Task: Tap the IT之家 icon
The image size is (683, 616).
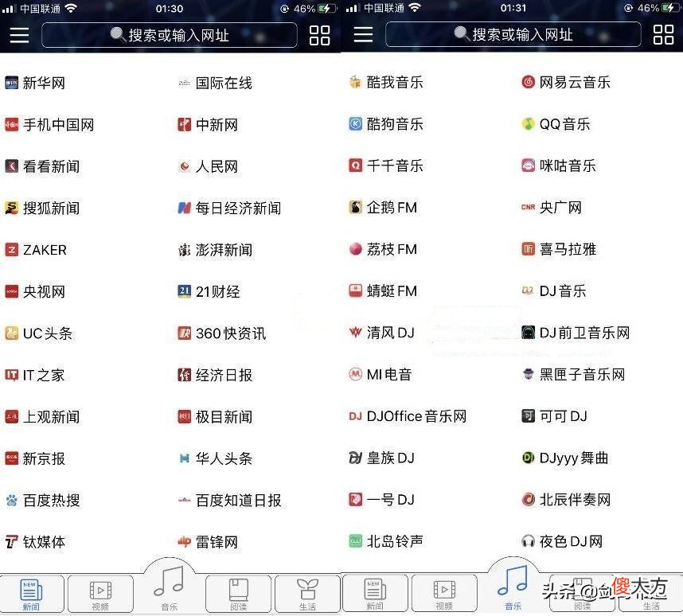Action: pos(11,375)
